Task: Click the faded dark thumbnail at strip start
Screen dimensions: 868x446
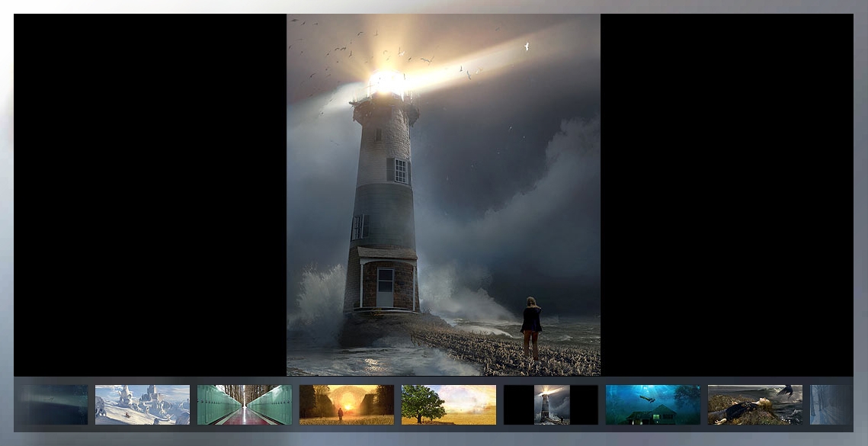Action: tap(52, 405)
